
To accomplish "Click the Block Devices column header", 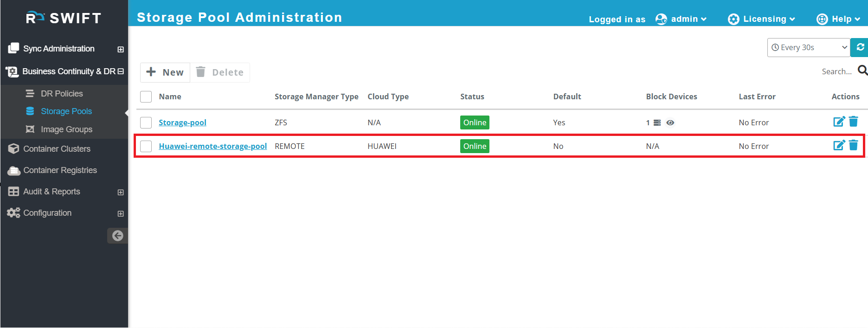I will tap(671, 96).
